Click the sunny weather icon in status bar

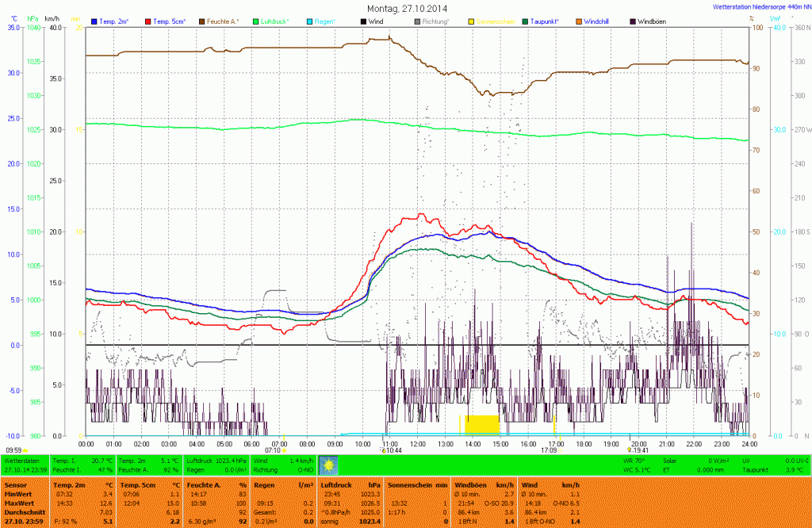click(x=329, y=463)
